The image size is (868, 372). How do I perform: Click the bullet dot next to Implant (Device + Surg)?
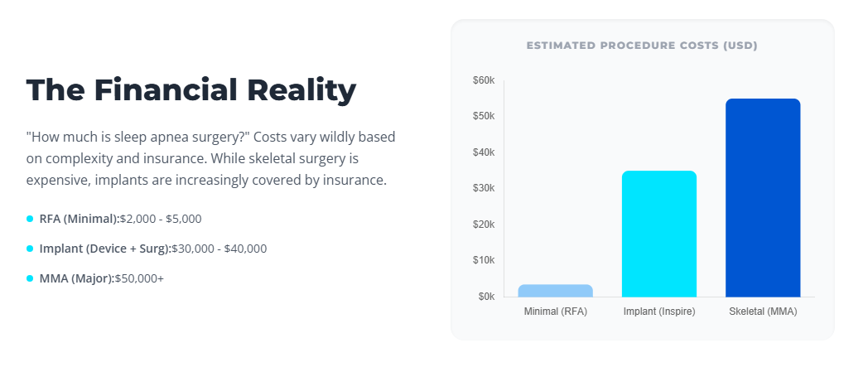coord(30,249)
